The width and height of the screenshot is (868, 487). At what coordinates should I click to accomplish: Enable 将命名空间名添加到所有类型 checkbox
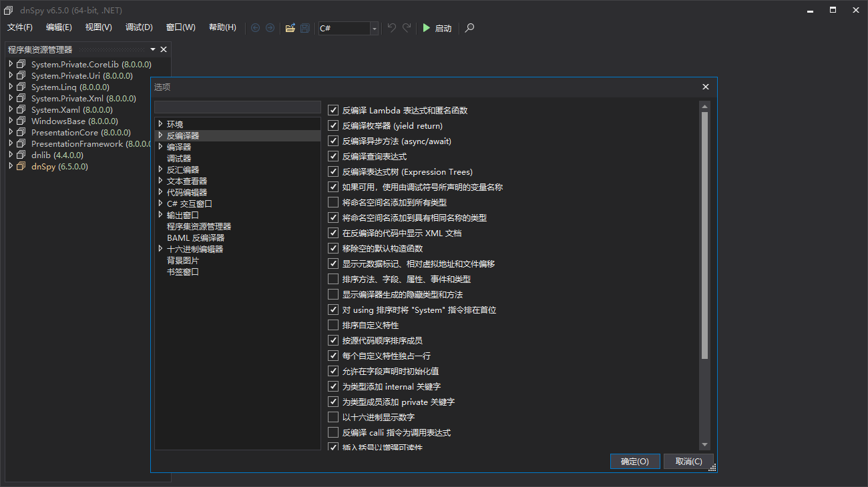333,202
